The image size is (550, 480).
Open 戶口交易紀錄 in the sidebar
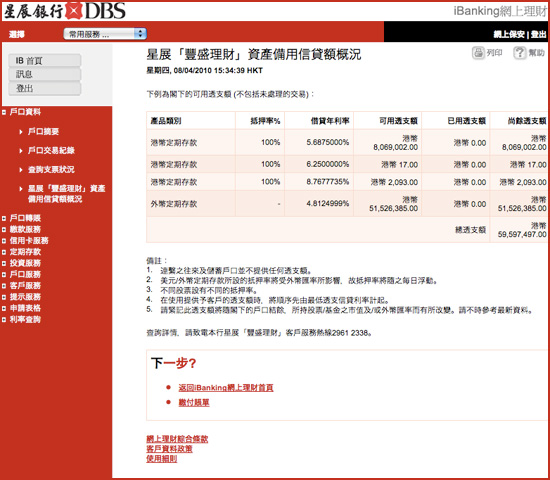[x=51, y=151]
